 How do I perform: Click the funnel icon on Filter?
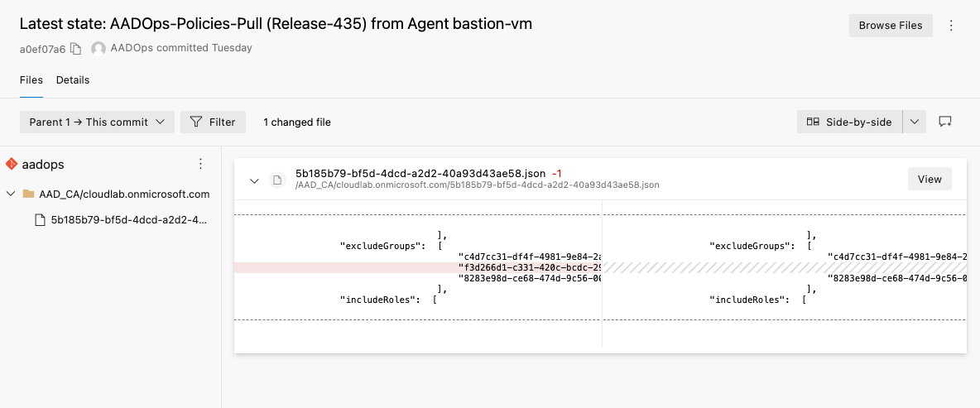(x=196, y=122)
